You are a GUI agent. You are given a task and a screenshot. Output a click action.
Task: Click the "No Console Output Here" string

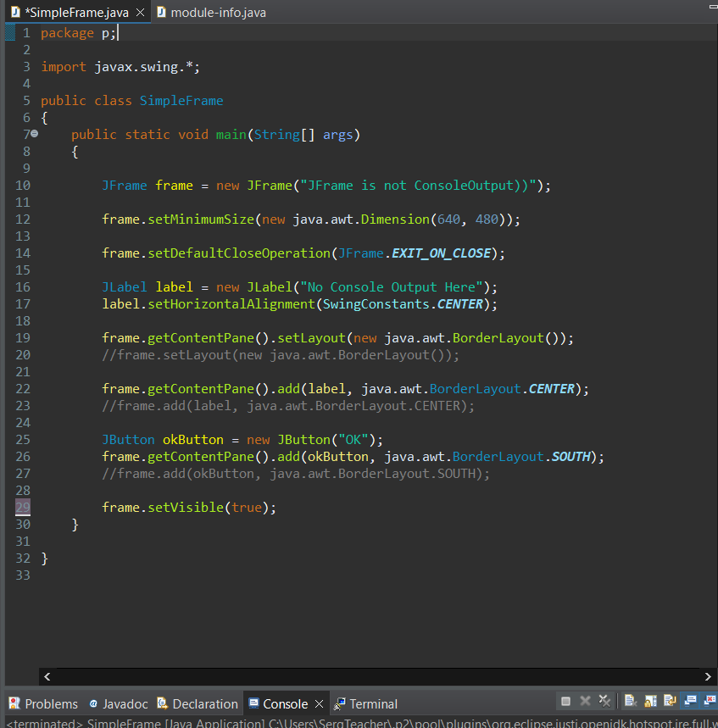pyautogui.click(x=392, y=287)
